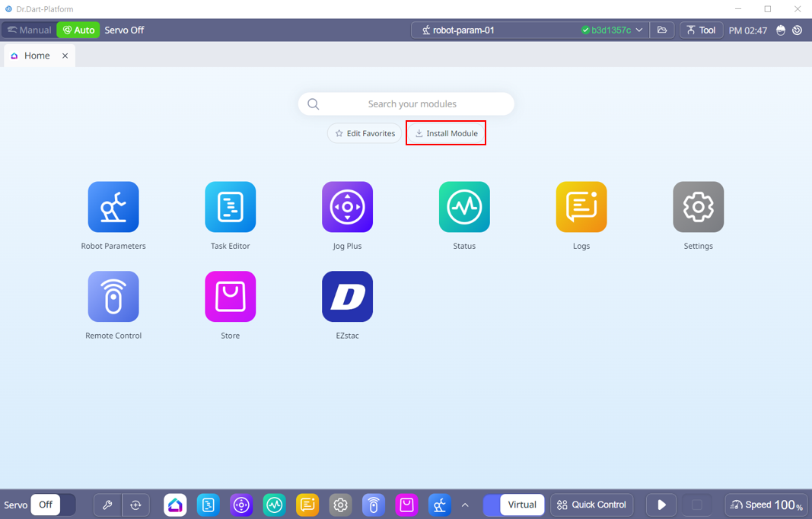Viewport: 812px width, 519px height.
Task: Select the Home tab
Action: click(x=36, y=56)
